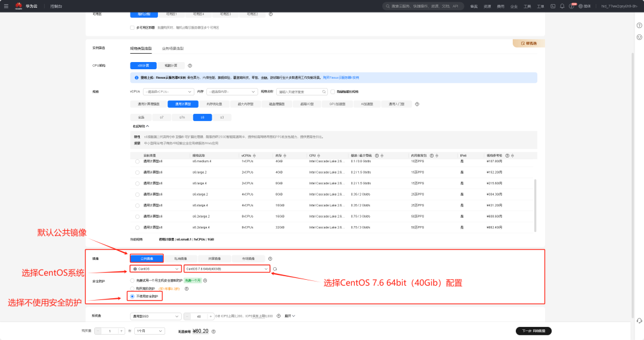Click help icon in 规格参考价 header

click(x=507, y=156)
